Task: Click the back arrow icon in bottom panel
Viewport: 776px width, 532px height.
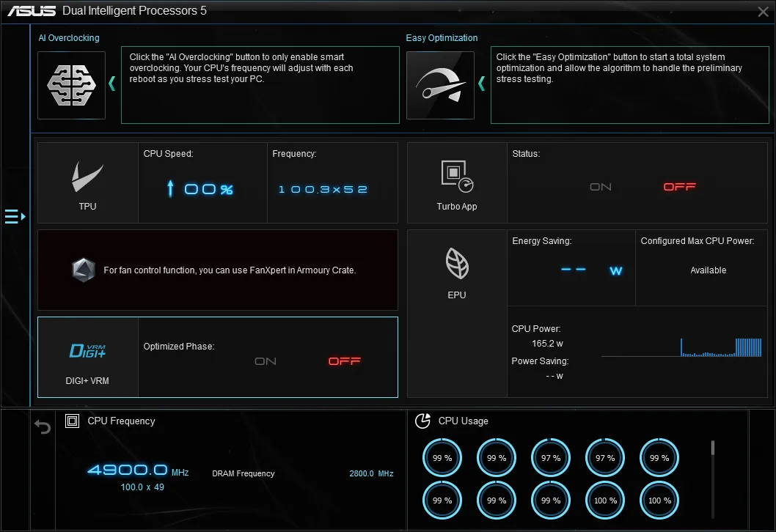Action: [x=43, y=426]
